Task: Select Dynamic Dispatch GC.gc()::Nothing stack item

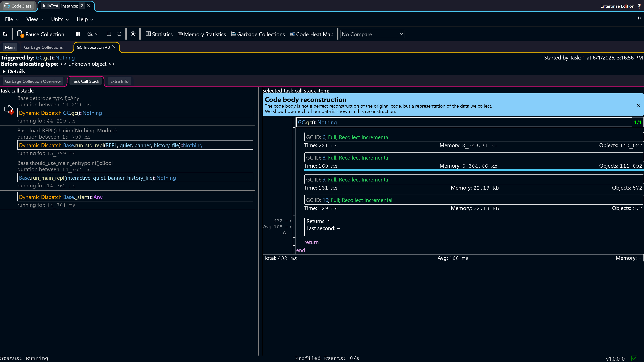Action: (x=135, y=113)
